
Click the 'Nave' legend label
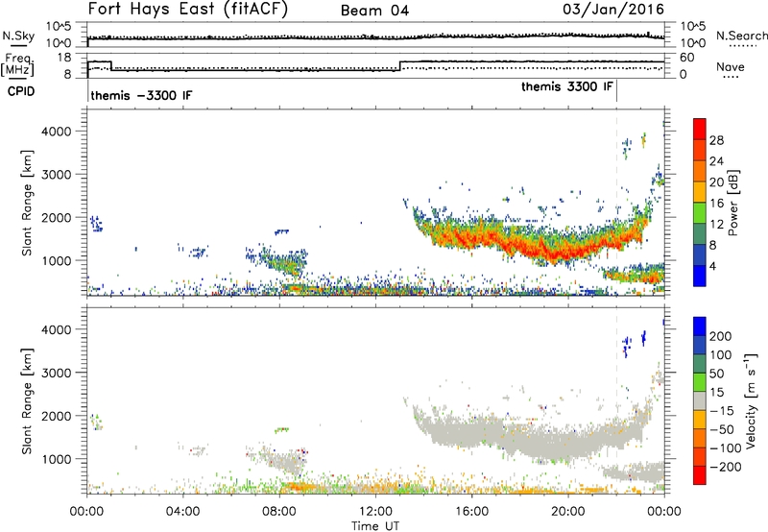(x=731, y=67)
